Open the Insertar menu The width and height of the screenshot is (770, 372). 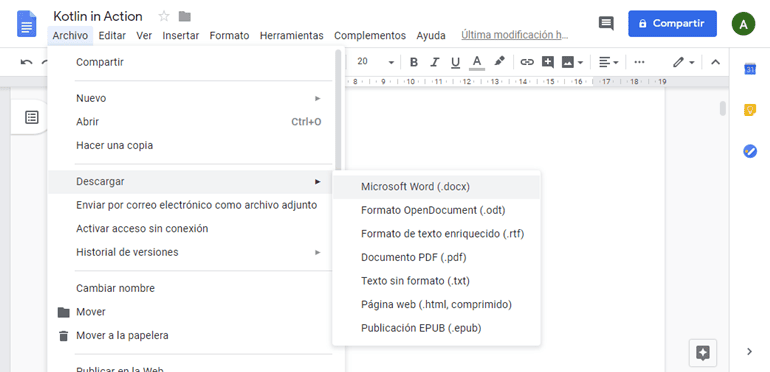click(x=181, y=35)
